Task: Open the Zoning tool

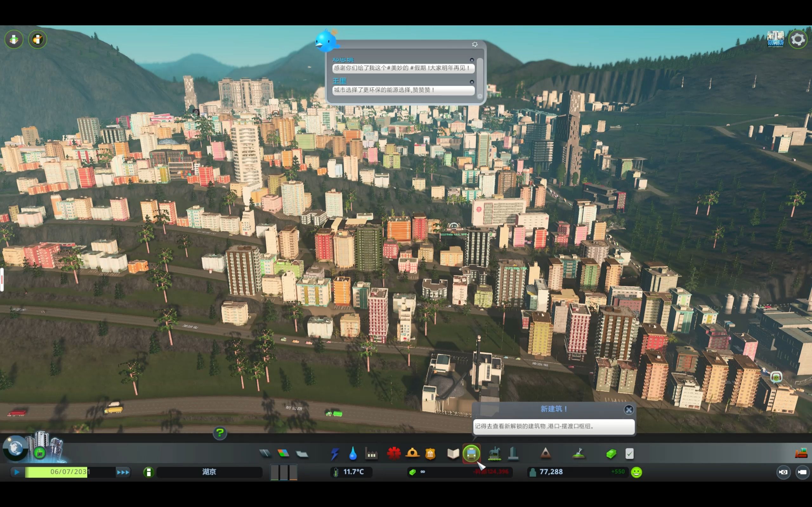Action: coord(284,454)
